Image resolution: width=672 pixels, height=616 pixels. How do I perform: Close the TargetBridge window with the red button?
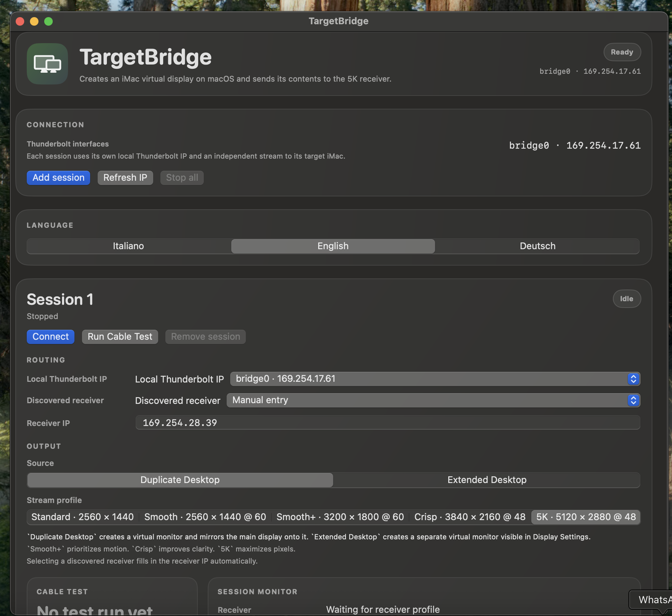(x=20, y=21)
